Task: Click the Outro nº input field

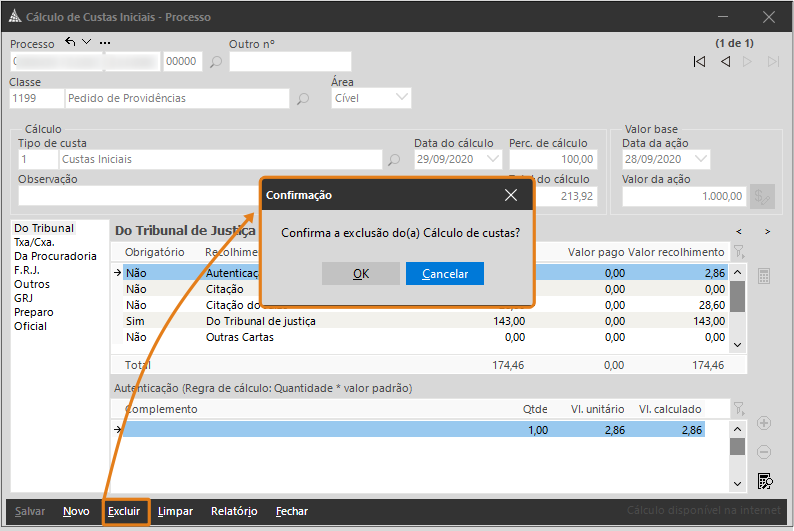Action: click(290, 62)
